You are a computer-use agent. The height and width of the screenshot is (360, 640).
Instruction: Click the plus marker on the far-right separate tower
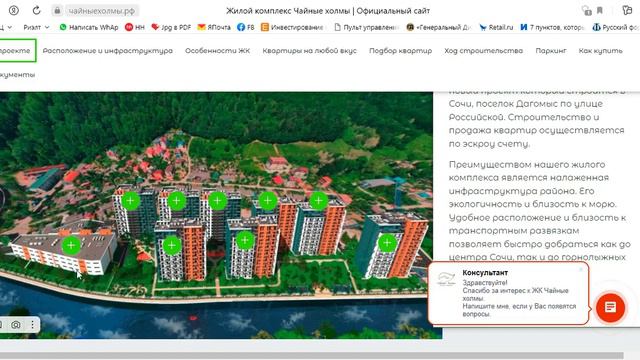pos(387,243)
